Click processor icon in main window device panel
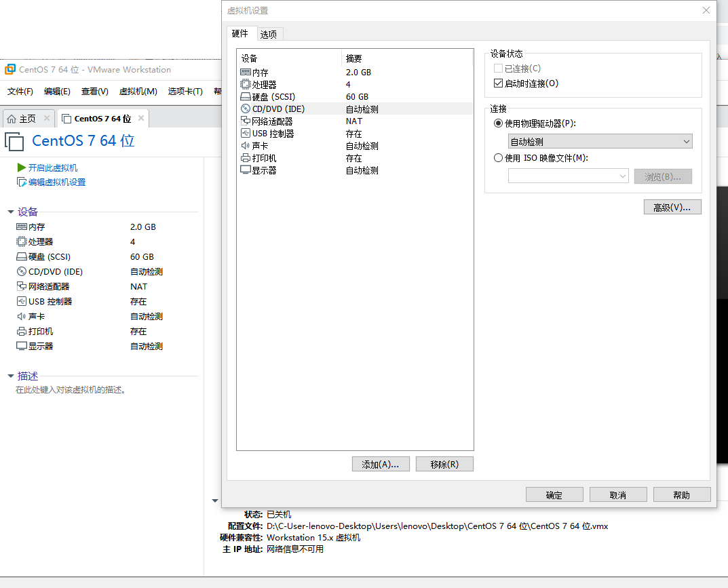This screenshot has width=728, height=588. (x=22, y=241)
